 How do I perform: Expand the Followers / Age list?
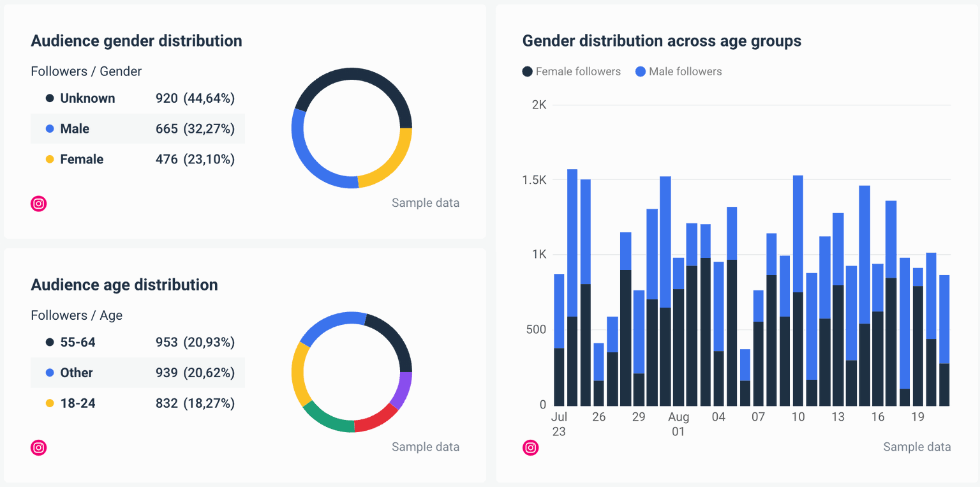77,315
